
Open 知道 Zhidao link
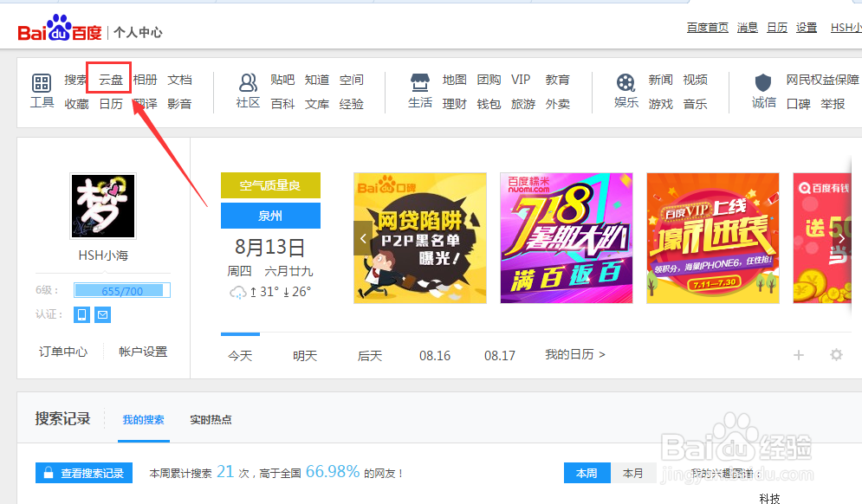(x=317, y=80)
